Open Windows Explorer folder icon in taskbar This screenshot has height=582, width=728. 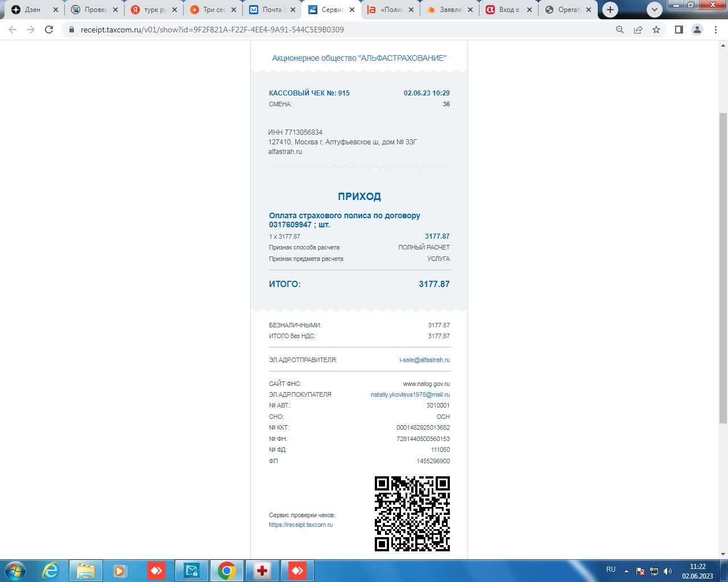(86, 571)
